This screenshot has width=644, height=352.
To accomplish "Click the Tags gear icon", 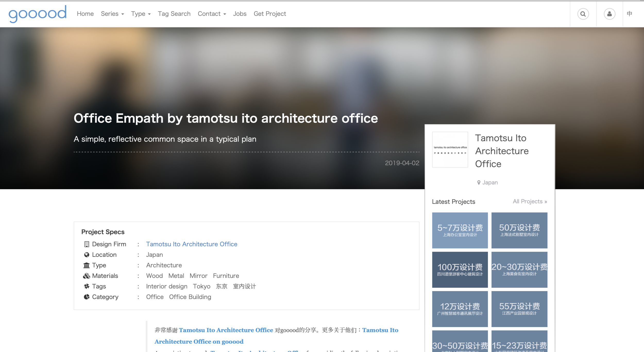I will click(x=87, y=286).
